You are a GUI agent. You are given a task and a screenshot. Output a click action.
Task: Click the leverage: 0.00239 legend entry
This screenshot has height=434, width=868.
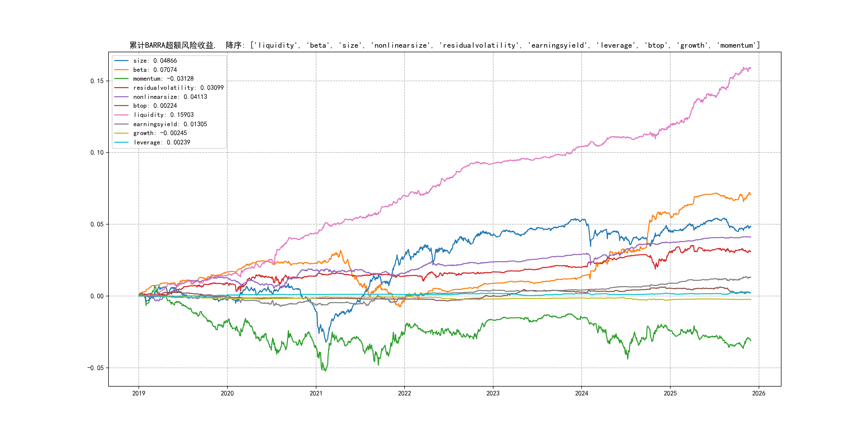click(x=161, y=142)
